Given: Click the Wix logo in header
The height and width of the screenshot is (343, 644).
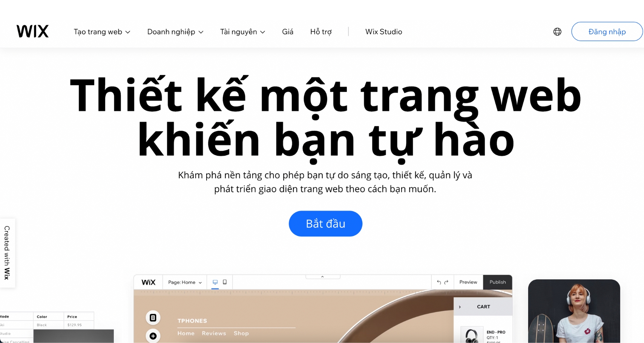Looking at the screenshot, I should click(32, 31).
